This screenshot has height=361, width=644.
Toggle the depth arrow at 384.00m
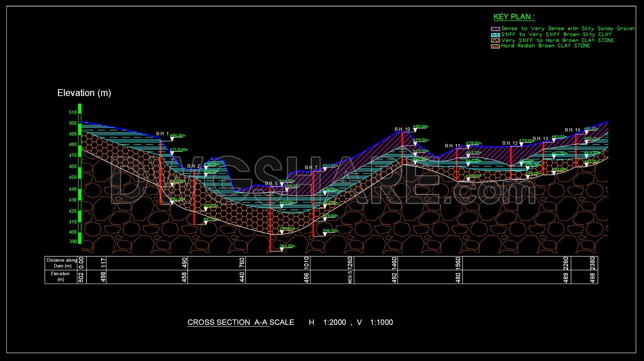coord(282,248)
